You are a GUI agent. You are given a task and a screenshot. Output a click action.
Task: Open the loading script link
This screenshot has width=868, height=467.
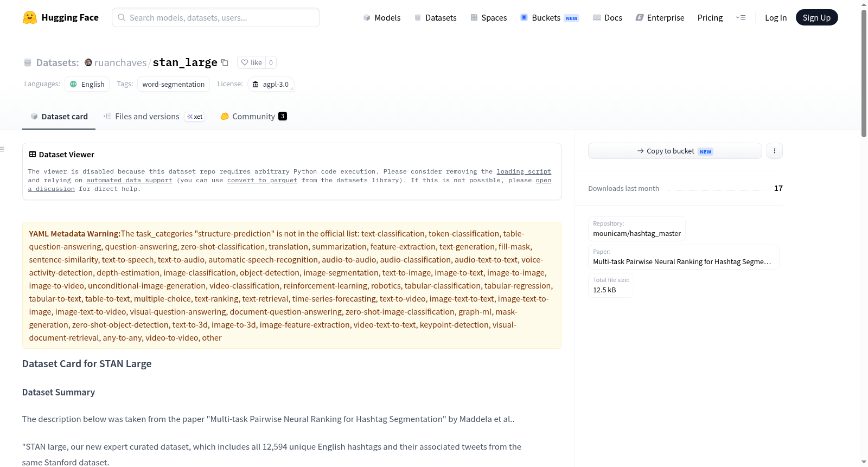click(524, 171)
